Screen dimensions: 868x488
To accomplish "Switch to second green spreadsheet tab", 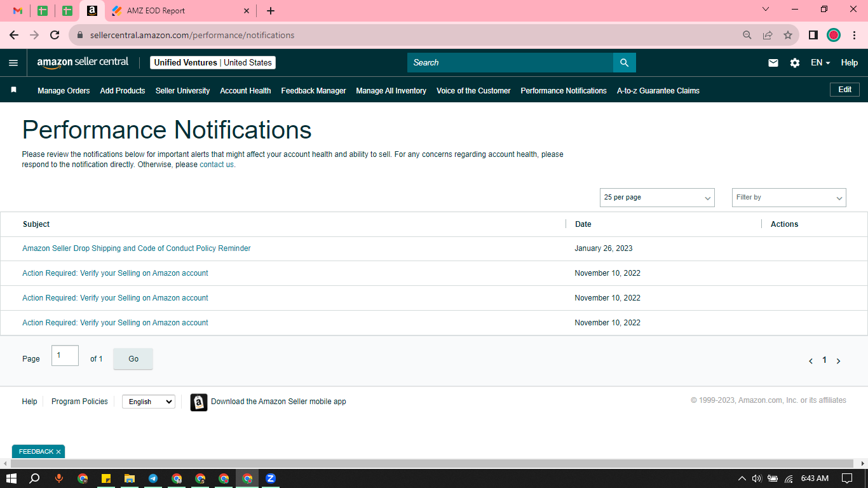I will [x=67, y=11].
